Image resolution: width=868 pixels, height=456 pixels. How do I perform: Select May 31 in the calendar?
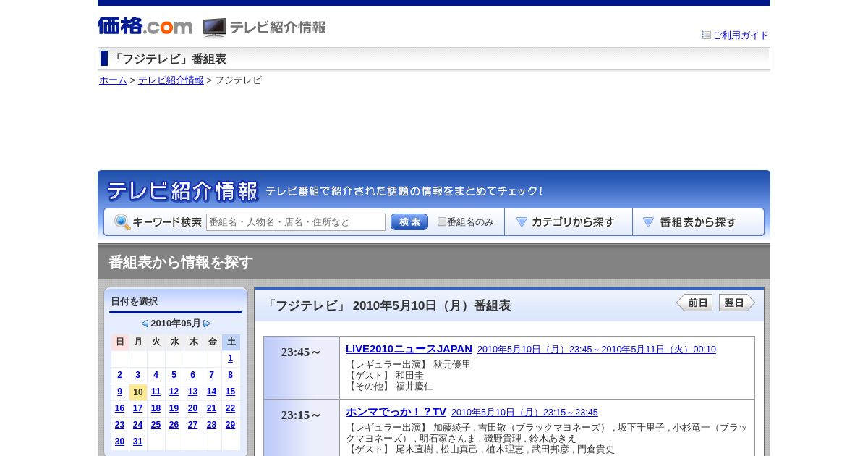[137, 442]
